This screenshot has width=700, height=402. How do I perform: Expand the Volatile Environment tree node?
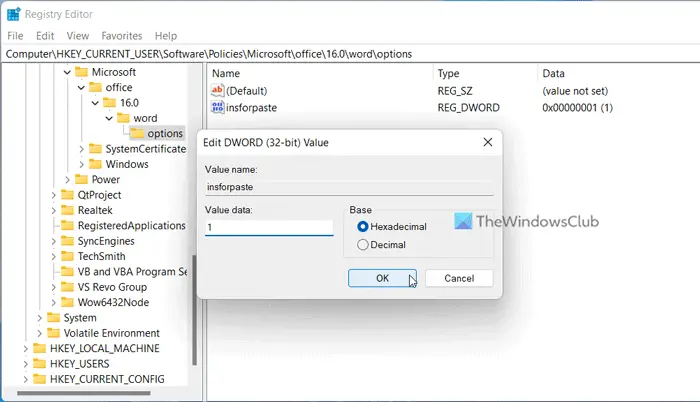point(39,333)
